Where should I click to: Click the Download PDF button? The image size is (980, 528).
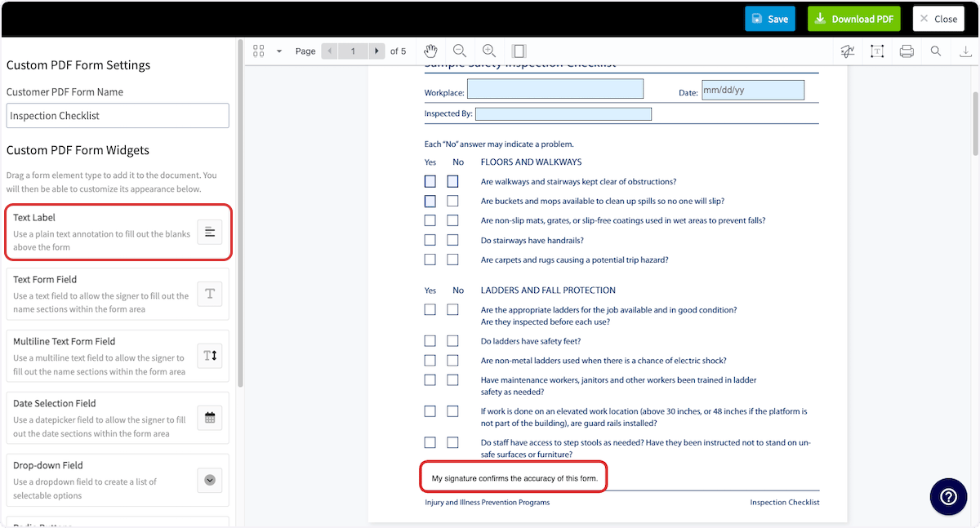pos(854,19)
